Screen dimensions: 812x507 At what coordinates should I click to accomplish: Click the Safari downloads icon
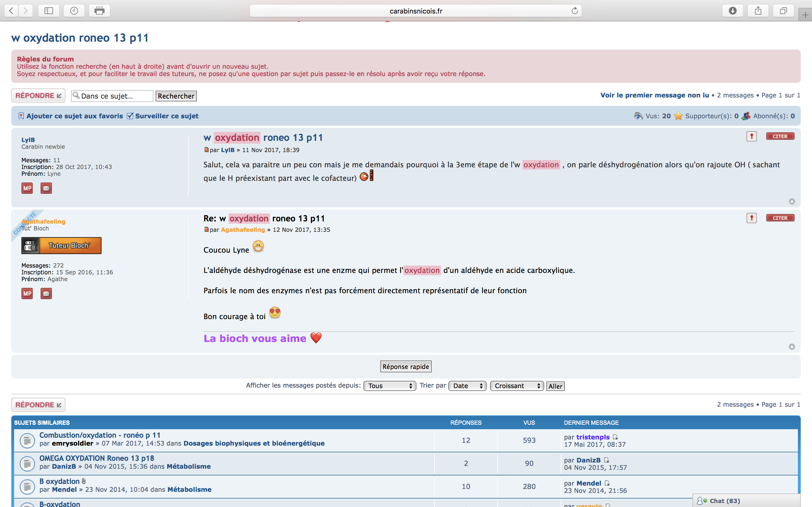732,11
